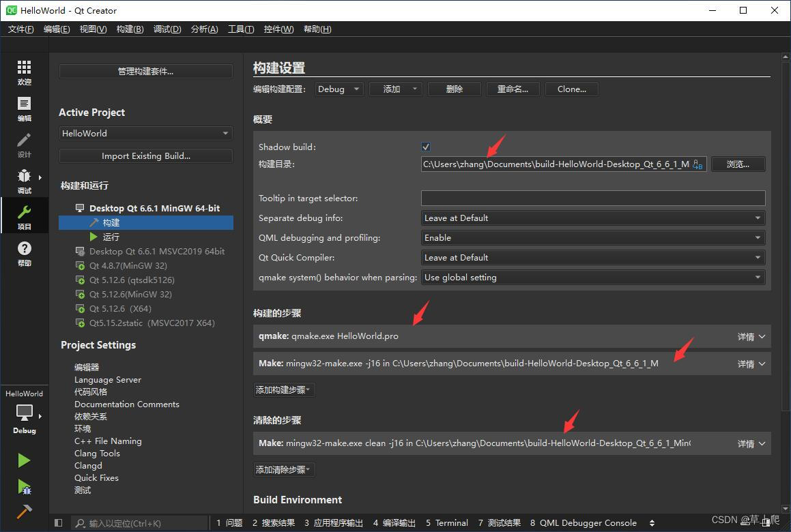Click the build directory variable chooser icon

pyautogui.click(x=697, y=164)
